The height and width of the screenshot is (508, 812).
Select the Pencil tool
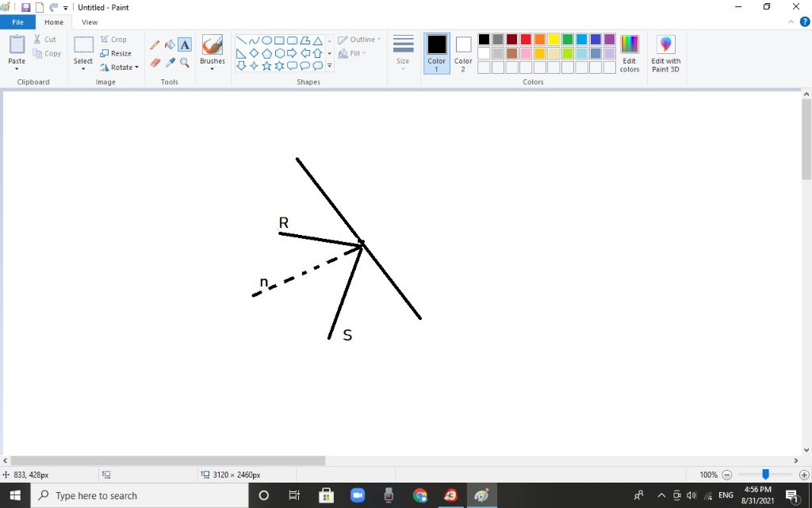coord(155,45)
